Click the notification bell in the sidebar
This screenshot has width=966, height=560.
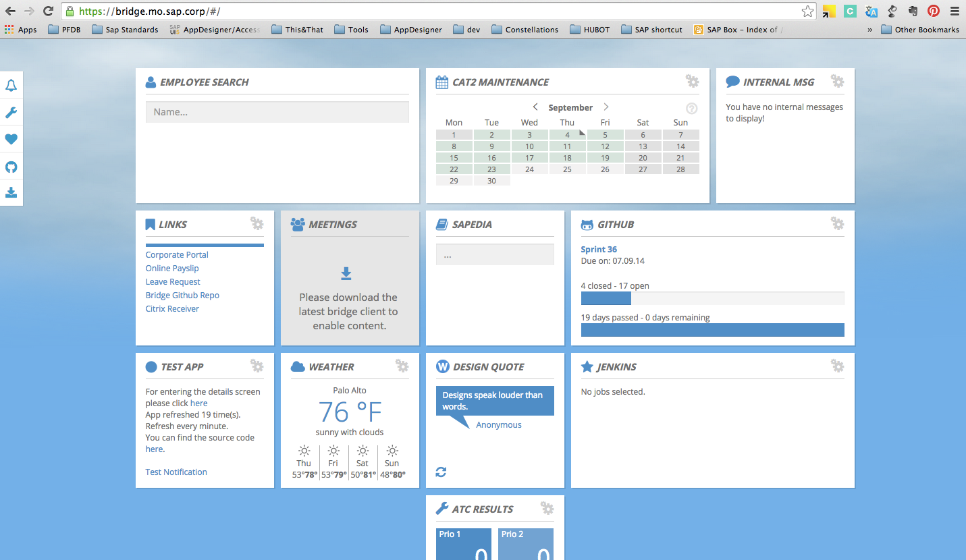pos(11,86)
